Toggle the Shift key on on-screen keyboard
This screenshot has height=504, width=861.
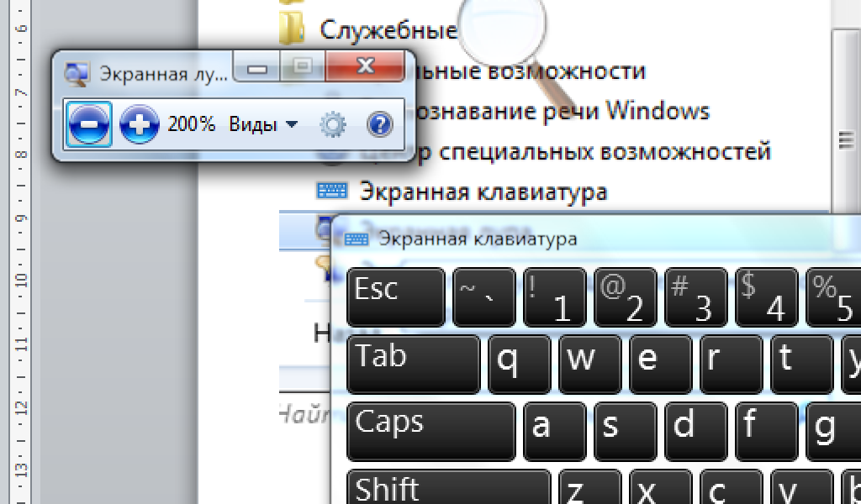[x=449, y=487]
